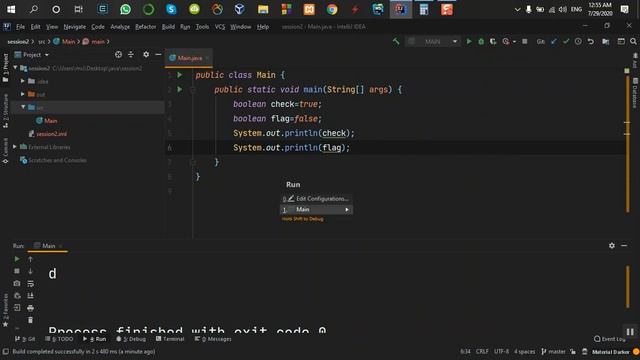The image size is (640, 360).
Task: Open the Refactor menu
Action: tap(146, 27)
